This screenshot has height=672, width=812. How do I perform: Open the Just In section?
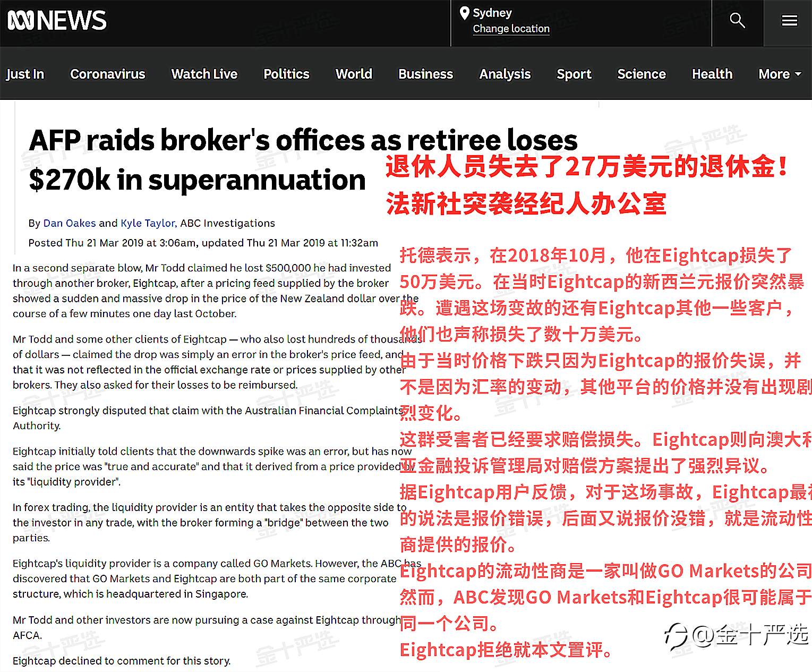point(25,74)
